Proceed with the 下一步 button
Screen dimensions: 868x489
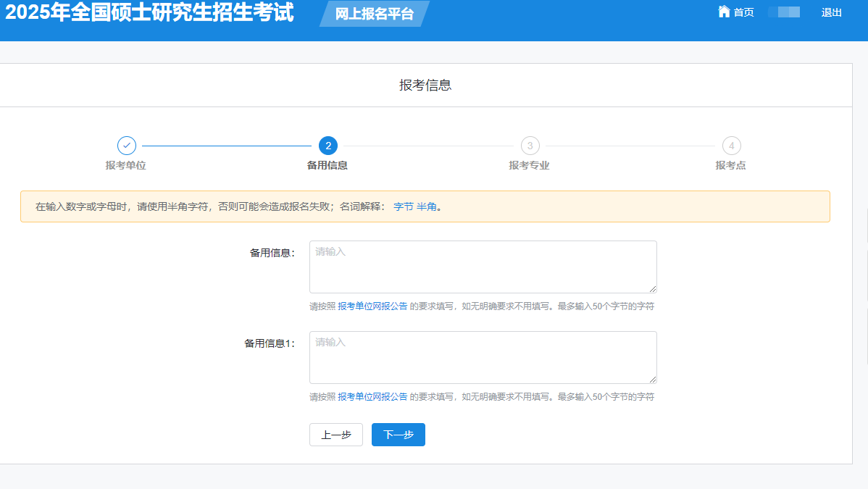point(398,435)
